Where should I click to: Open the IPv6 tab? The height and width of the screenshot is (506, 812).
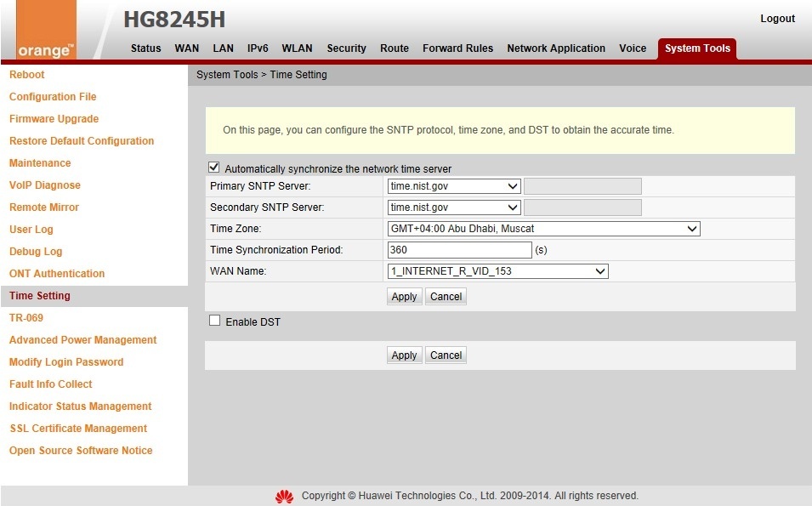(x=258, y=48)
